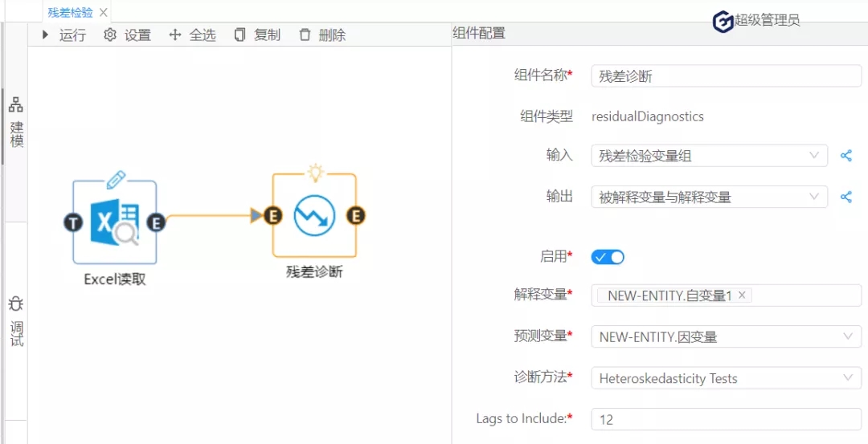Expand the 输出 dropdown list
The width and height of the screenshot is (868, 444).
coord(708,197)
